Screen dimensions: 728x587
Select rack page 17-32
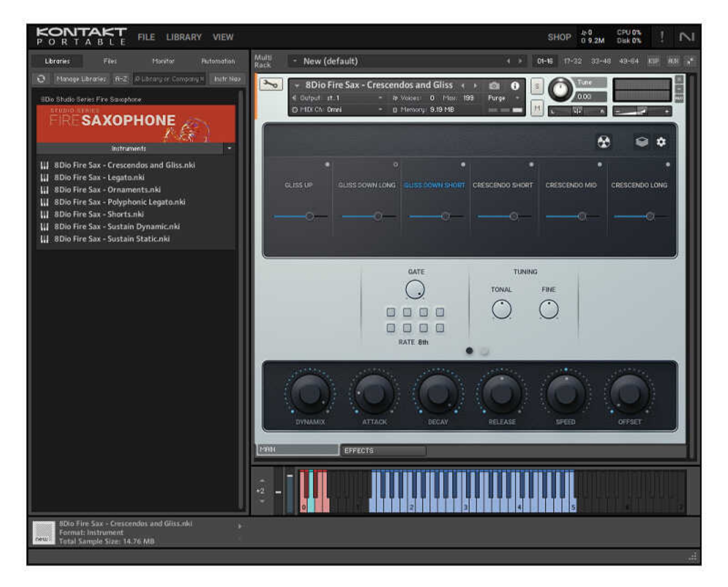(572, 61)
